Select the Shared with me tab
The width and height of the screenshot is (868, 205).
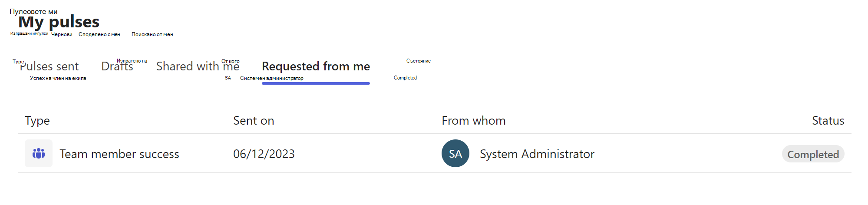[x=198, y=66]
